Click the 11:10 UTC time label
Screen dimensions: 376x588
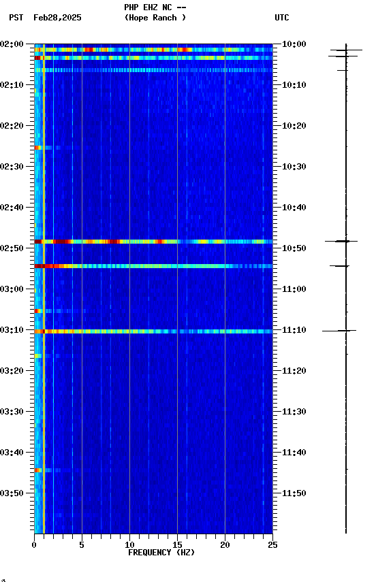click(294, 330)
